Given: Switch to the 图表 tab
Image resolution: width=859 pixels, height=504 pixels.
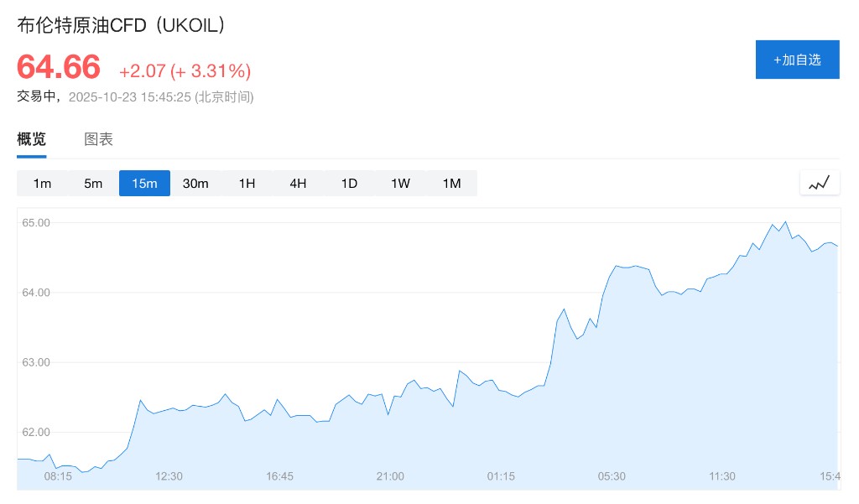Looking at the screenshot, I should [x=98, y=139].
